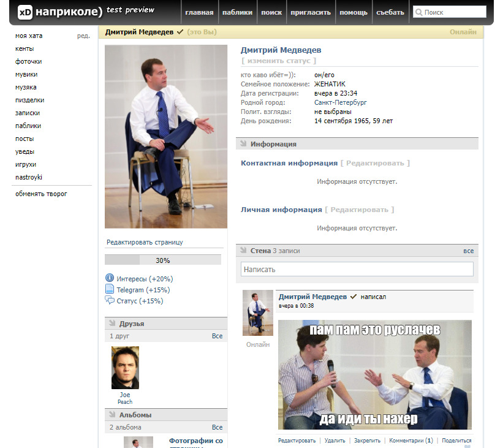This screenshot has height=448, width=503.
Task: Collapse the Информация section arrow
Action: pos(243,144)
